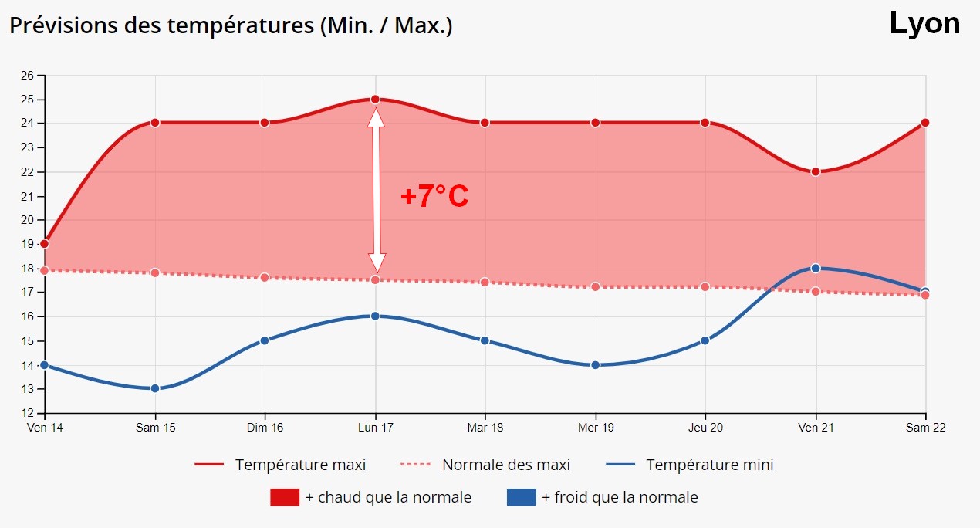Click the Lyon city title
The image size is (980, 528).
pyautogui.click(x=924, y=23)
